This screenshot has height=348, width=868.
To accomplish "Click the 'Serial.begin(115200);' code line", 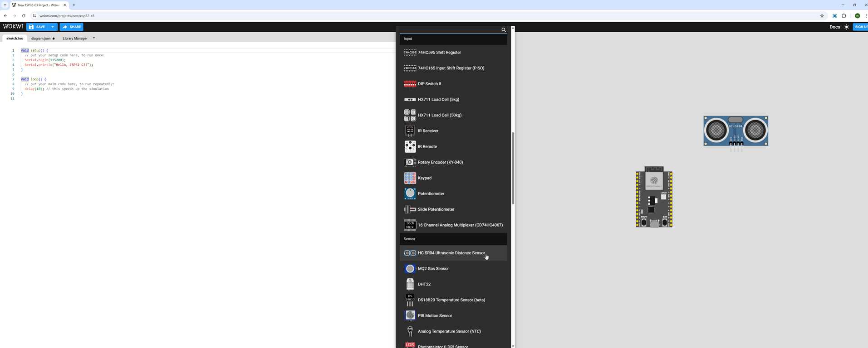I will 45,60.
